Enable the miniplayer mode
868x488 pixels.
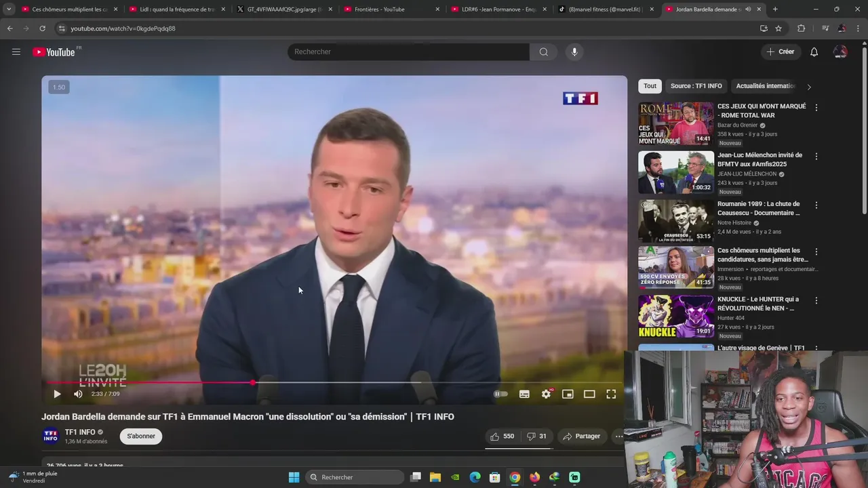pos(568,394)
